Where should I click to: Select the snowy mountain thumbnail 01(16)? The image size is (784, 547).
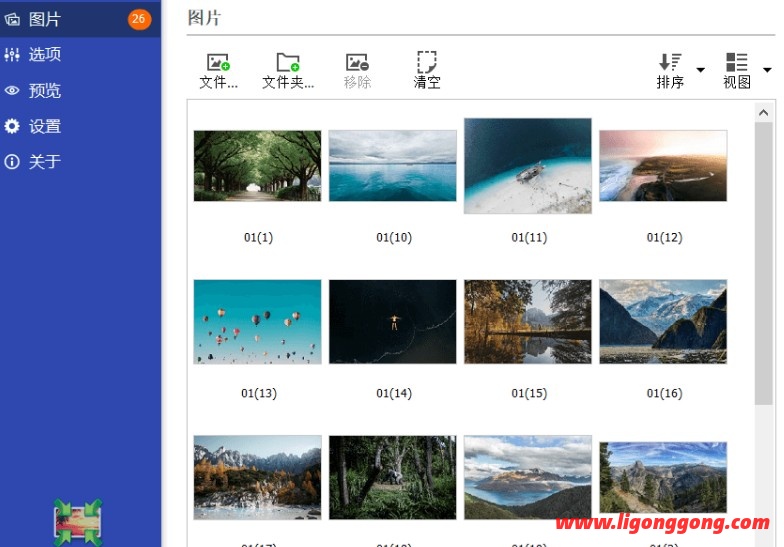coord(662,321)
